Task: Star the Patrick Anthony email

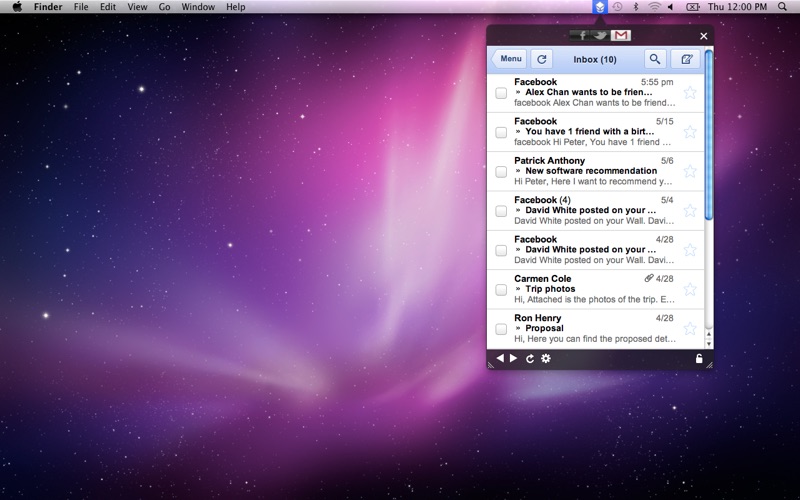Action: click(x=690, y=171)
